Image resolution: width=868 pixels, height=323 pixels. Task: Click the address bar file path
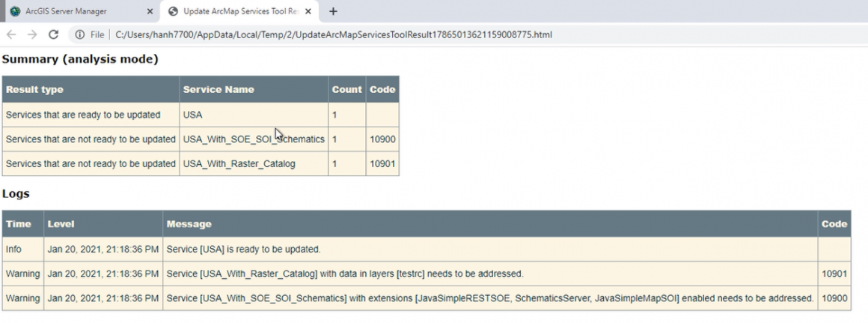pos(333,34)
